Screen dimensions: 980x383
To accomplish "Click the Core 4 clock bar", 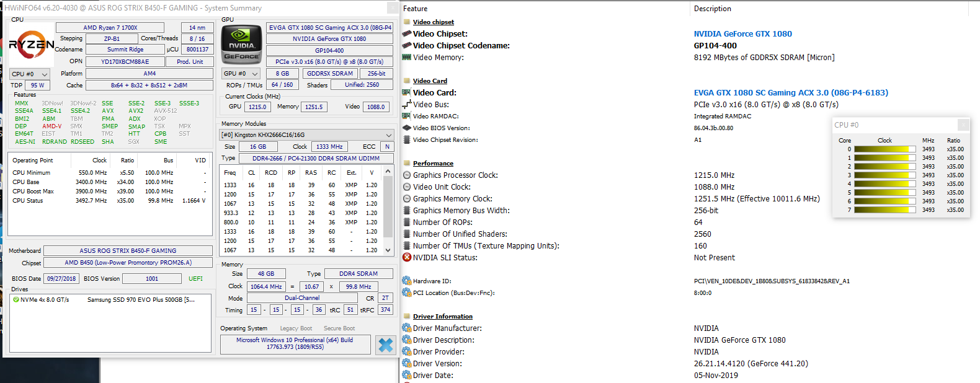I will point(885,183).
